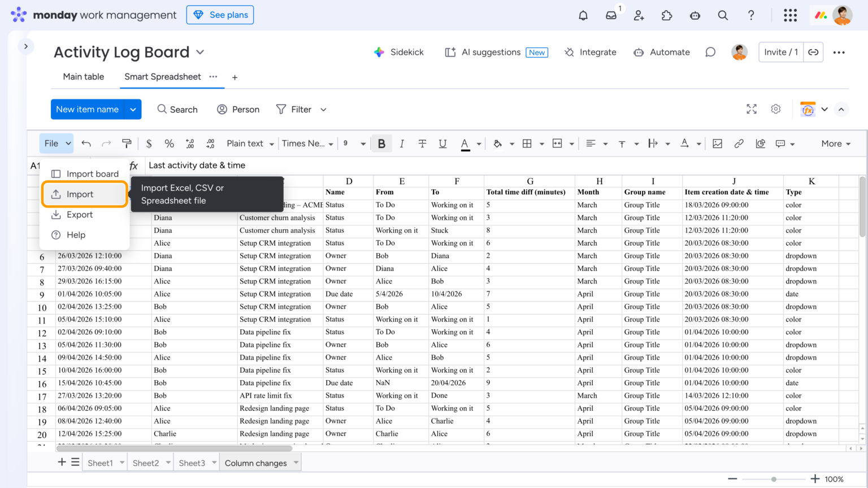Insert a chart icon in toolbar

click(x=760, y=143)
